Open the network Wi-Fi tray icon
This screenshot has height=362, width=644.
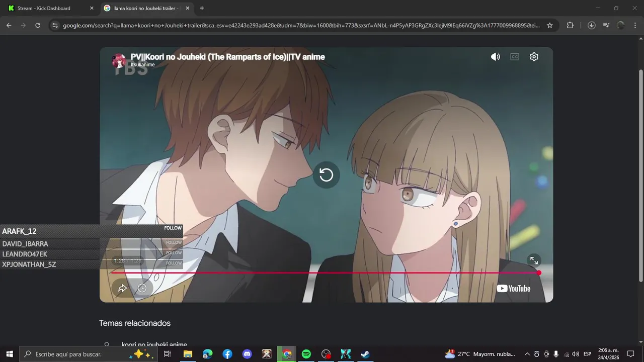click(x=567, y=354)
